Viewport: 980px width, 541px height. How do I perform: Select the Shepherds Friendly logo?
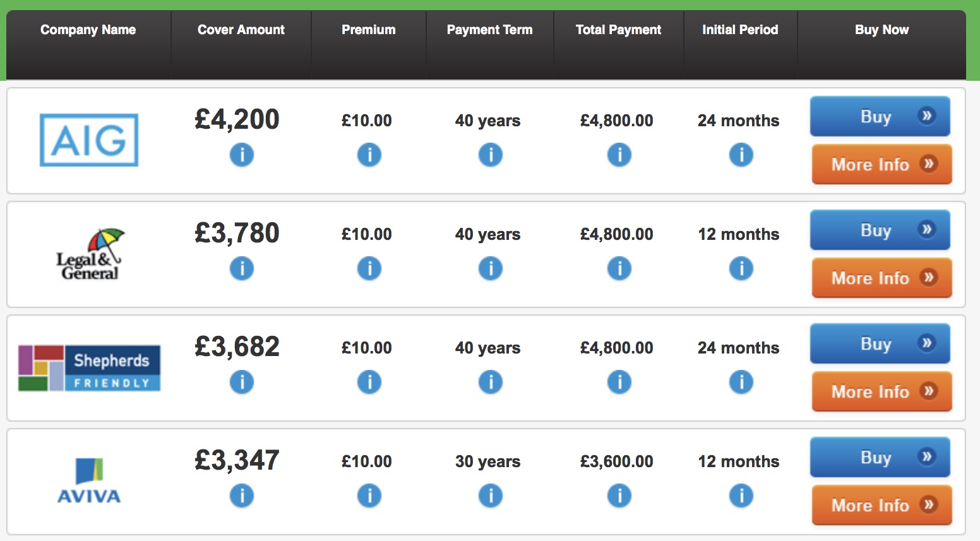[89, 368]
